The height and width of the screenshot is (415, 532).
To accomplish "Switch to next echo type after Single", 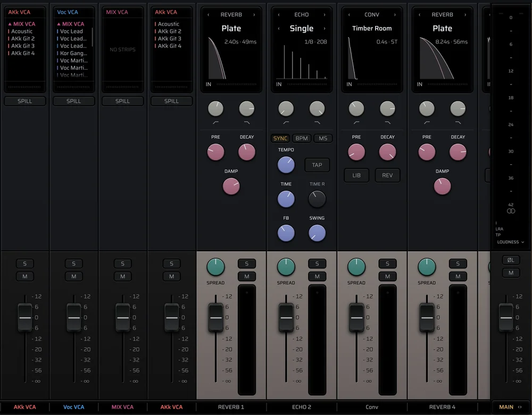I will (x=325, y=29).
